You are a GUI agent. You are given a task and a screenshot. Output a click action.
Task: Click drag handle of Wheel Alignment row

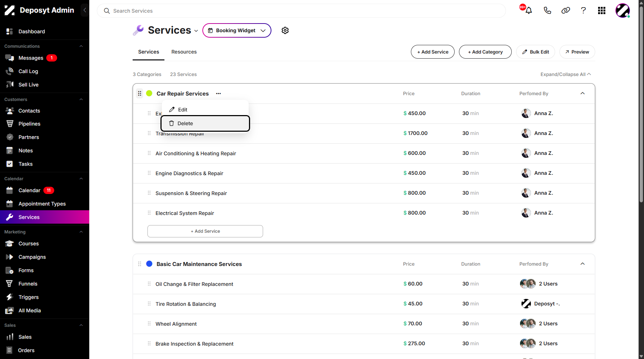(x=149, y=324)
